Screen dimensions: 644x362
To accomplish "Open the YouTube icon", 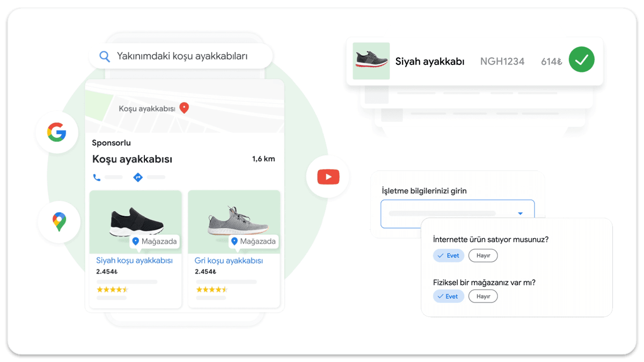I will tap(327, 176).
